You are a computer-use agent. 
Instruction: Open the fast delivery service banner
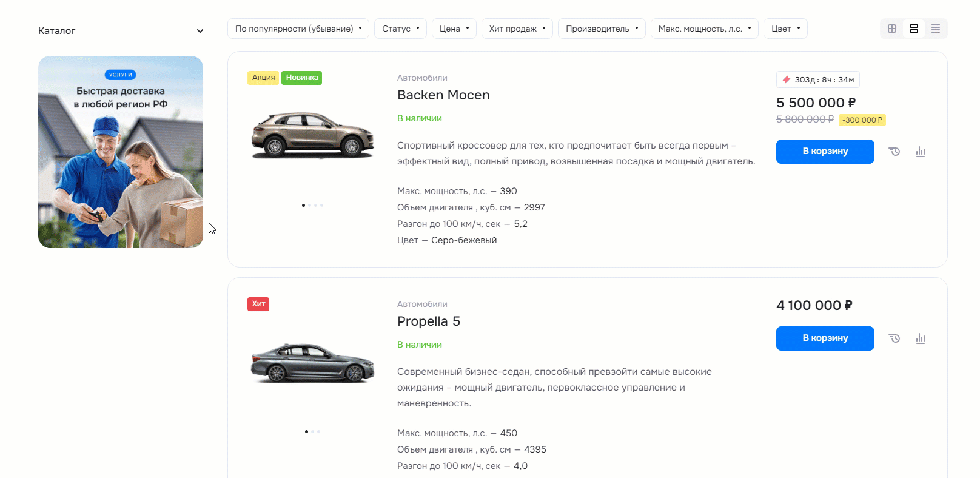pos(121,152)
